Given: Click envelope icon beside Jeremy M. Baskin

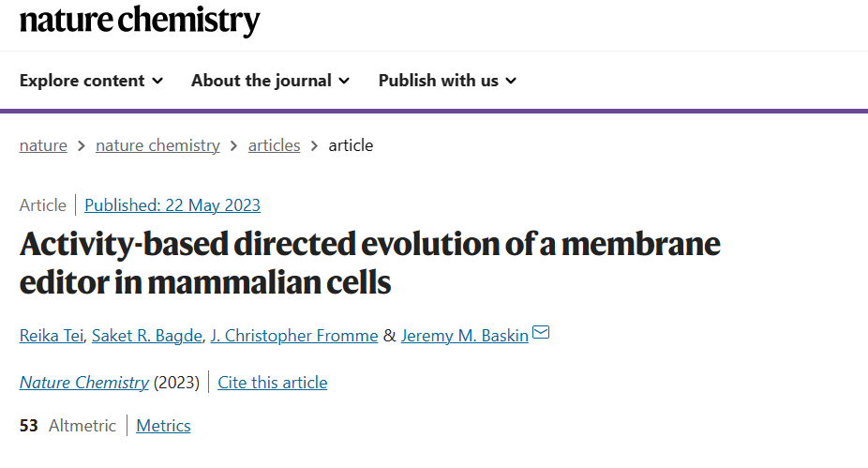Looking at the screenshot, I should tap(541, 332).
